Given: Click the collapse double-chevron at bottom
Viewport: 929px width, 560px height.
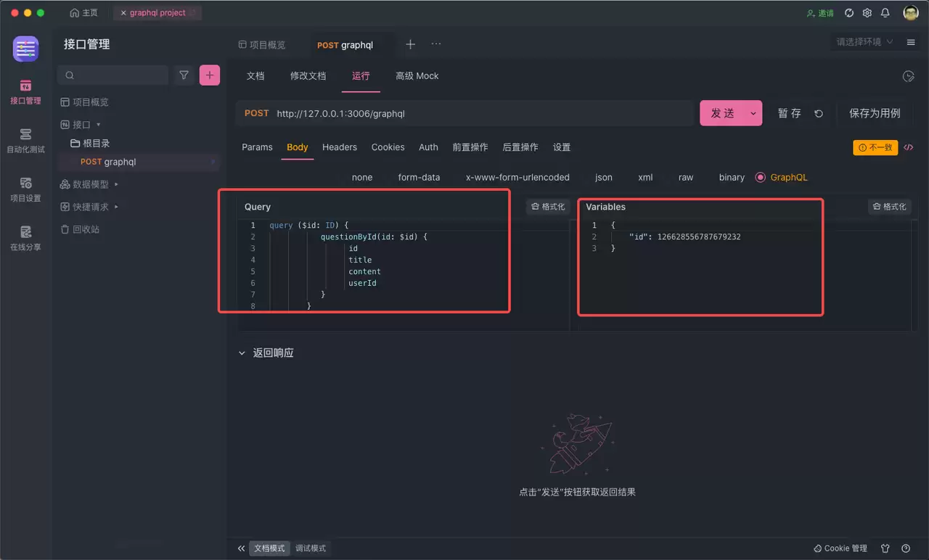Looking at the screenshot, I should click(x=242, y=548).
